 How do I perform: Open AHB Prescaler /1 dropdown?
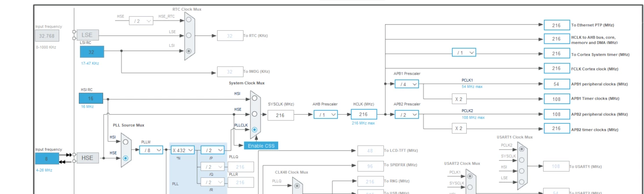(326, 115)
